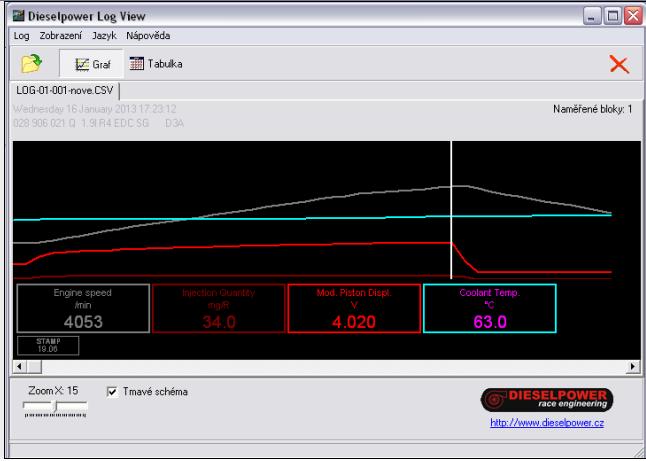Close the log with the red X icon

pyautogui.click(x=619, y=65)
